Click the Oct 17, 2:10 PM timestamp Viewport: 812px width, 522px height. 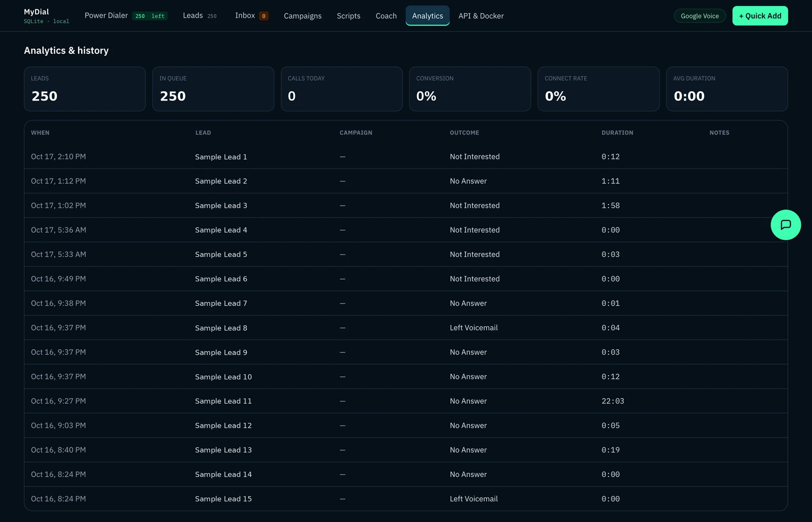[58, 157]
